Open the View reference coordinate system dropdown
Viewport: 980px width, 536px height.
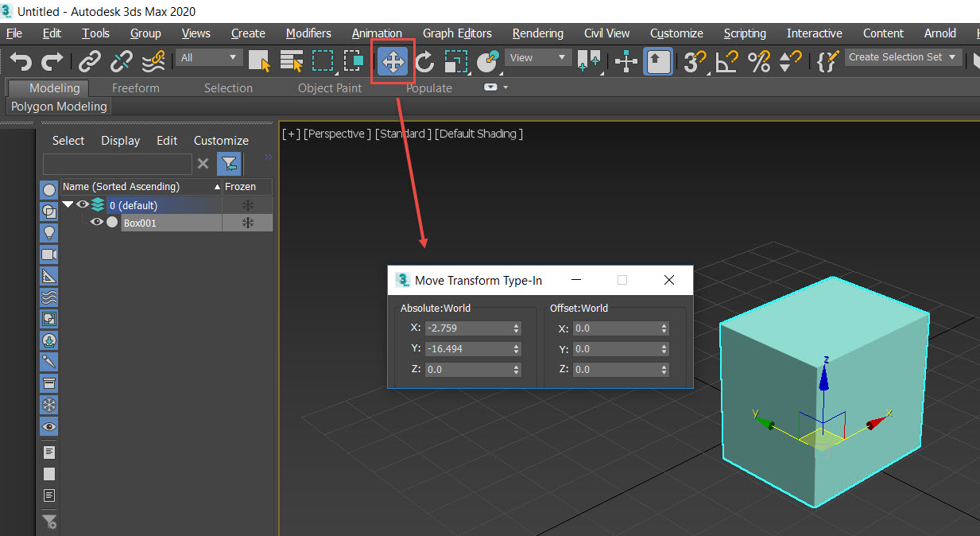(537, 57)
